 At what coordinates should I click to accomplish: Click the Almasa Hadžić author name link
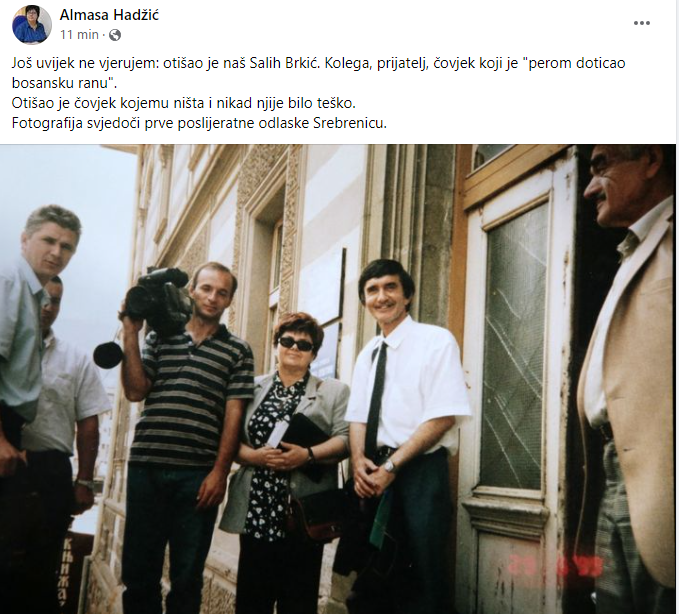[109, 15]
